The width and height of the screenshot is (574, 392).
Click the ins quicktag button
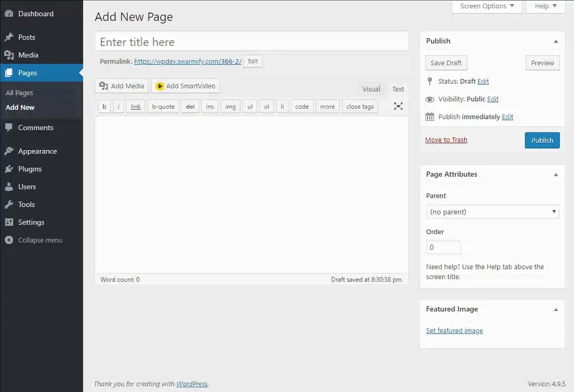[210, 107]
